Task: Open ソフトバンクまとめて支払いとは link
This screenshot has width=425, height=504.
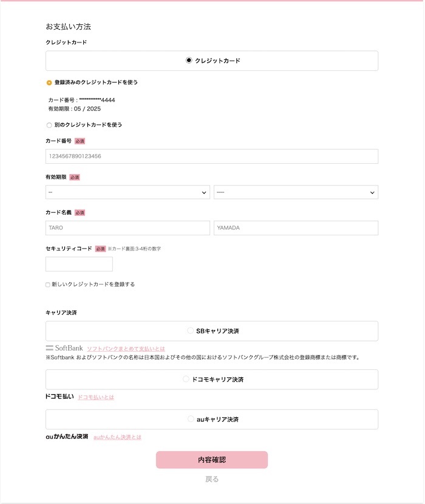Action: point(126,349)
